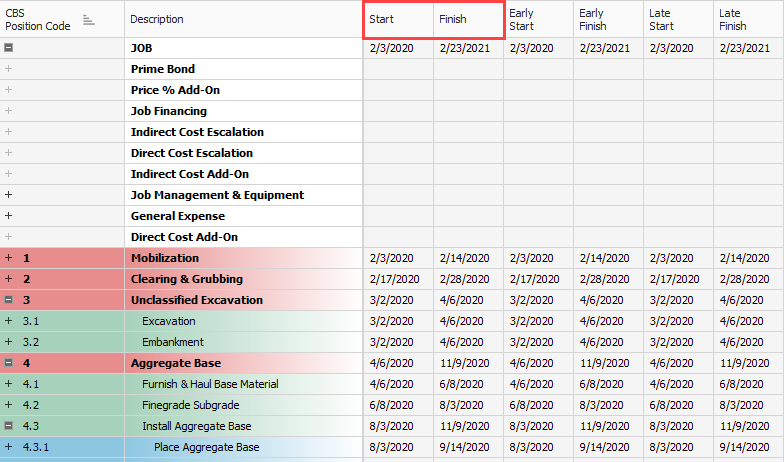Click the Late Finish column header

pyautogui.click(x=747, y=20)
